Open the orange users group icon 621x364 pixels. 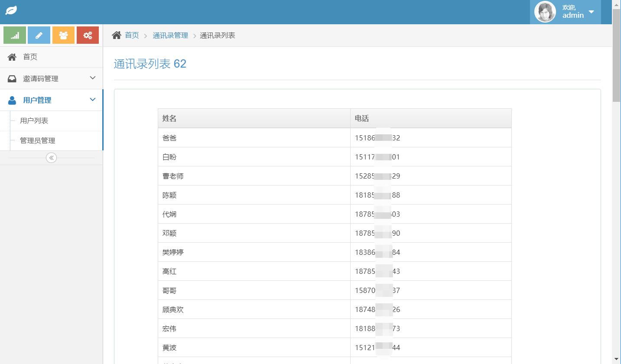coord(63,35)
